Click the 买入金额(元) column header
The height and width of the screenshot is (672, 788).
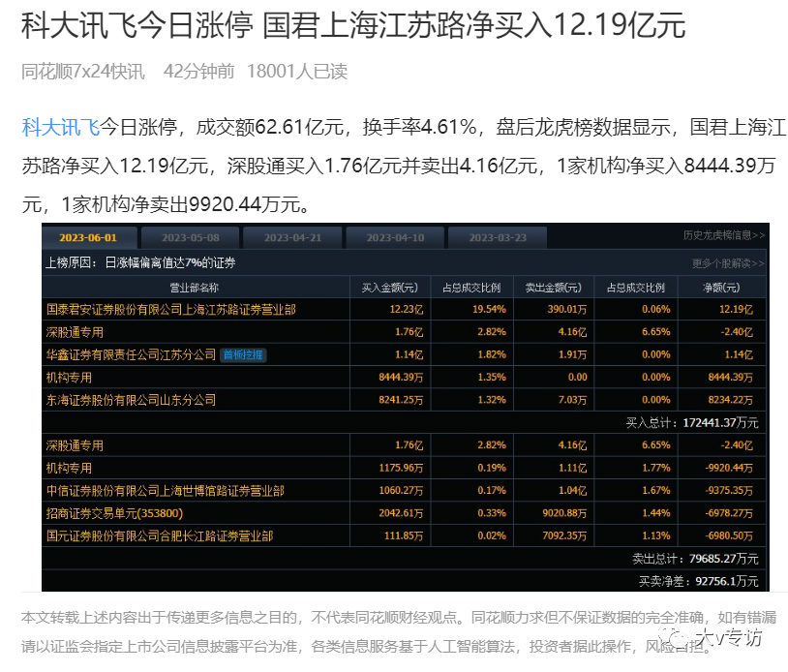[x=389, y=287]
